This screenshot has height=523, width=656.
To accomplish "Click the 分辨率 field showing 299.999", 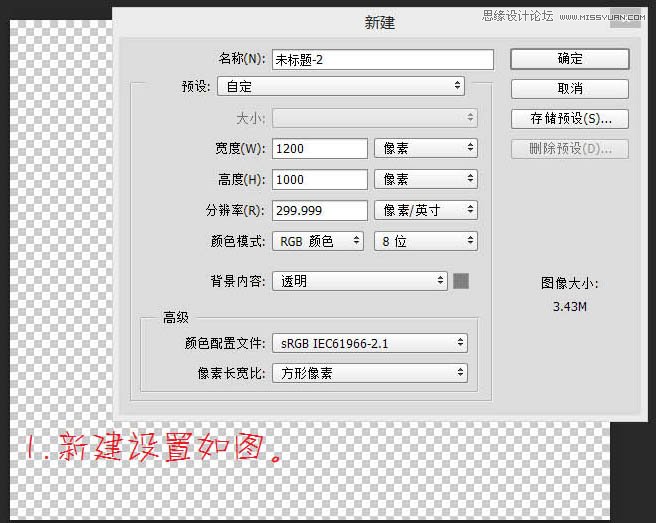I will pos(320,210).
